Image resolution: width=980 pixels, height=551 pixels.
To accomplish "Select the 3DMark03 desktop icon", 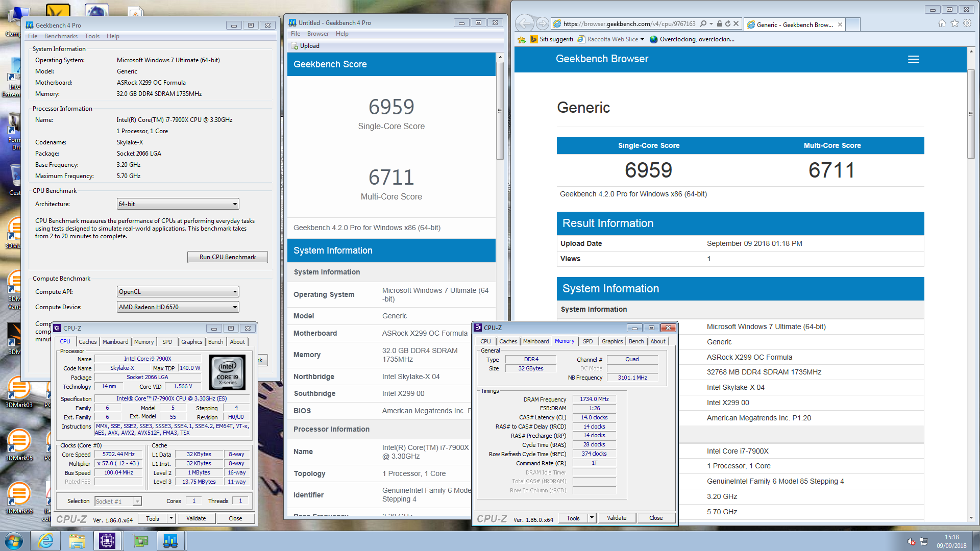I will pos(19,393).
